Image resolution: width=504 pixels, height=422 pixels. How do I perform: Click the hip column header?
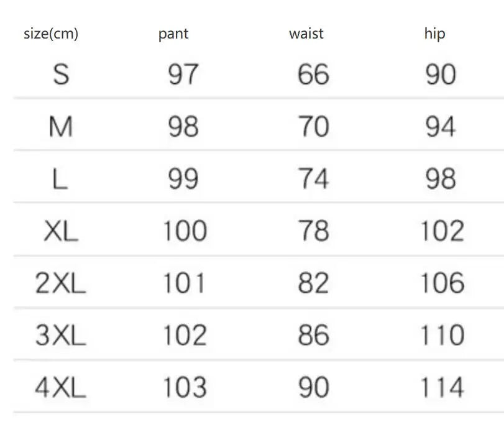pyautogui.click(x=434, y=34)
